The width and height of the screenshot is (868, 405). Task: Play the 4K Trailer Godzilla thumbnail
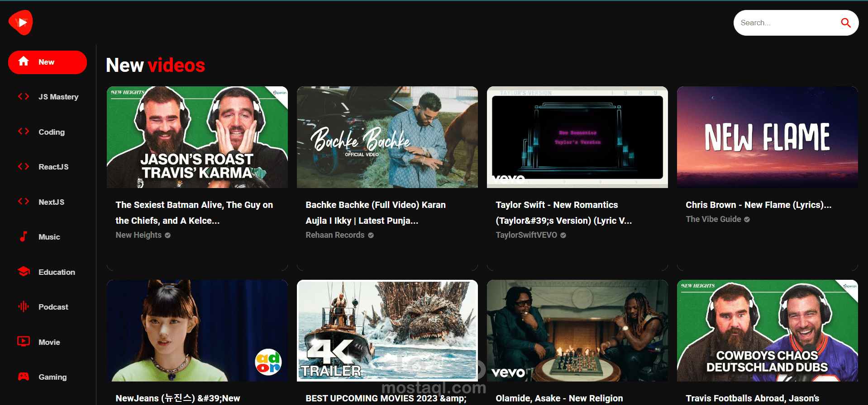click(x=387, y=330)
